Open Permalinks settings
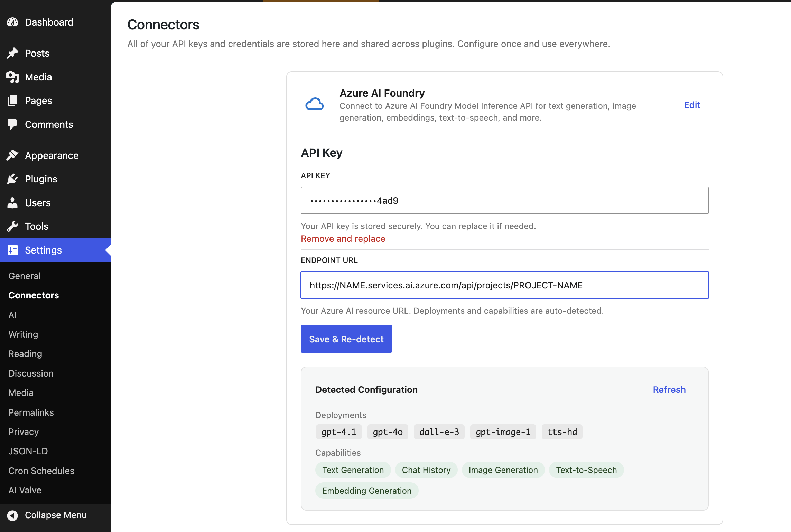 [31, 412]
